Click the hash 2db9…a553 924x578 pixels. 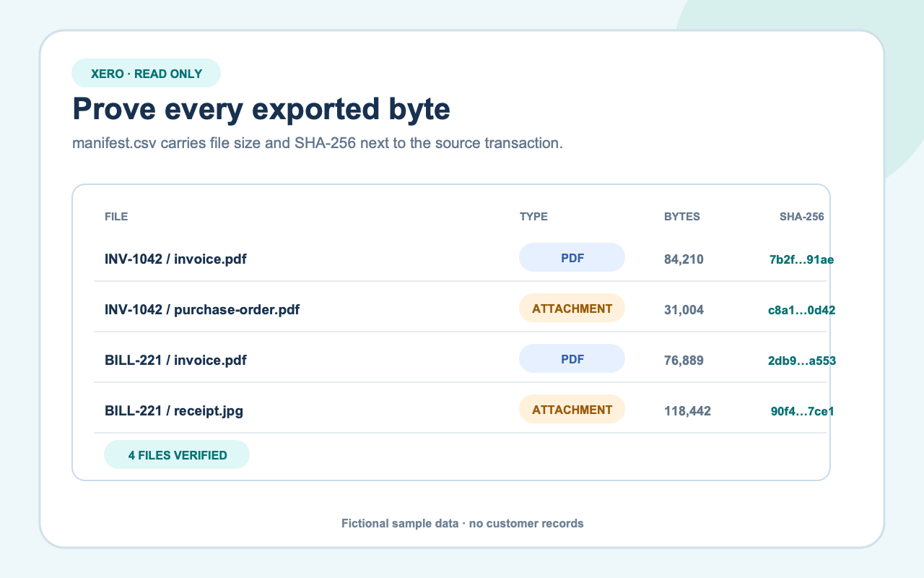(802, 361)
